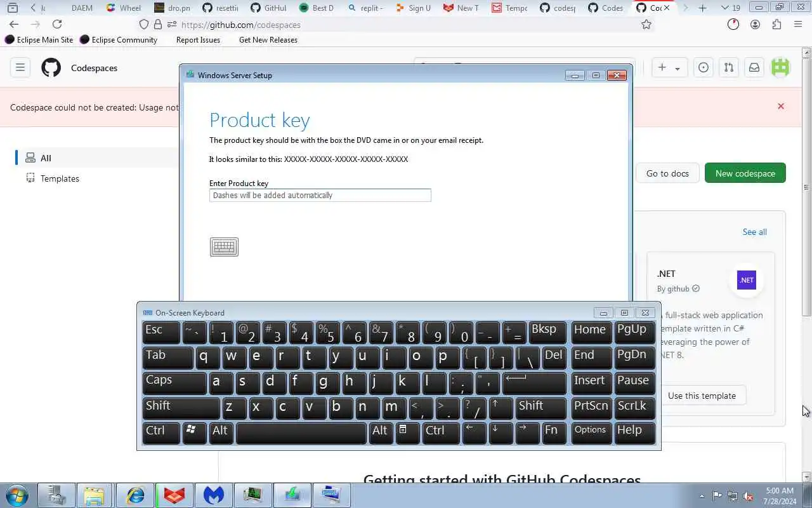Click the Options key on On-Screen Keyboard

click(x=592, y=432)
